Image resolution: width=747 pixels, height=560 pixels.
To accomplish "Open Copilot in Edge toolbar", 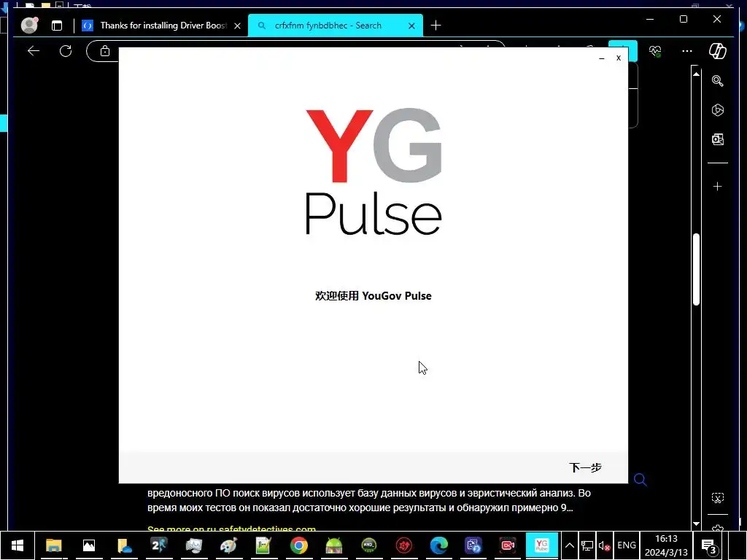I will pos(717,51).
